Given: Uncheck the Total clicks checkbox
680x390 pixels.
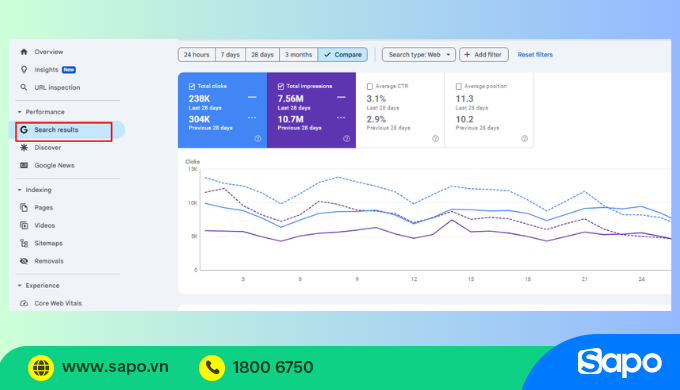Looking at the screenshot, I should (192, 86).
